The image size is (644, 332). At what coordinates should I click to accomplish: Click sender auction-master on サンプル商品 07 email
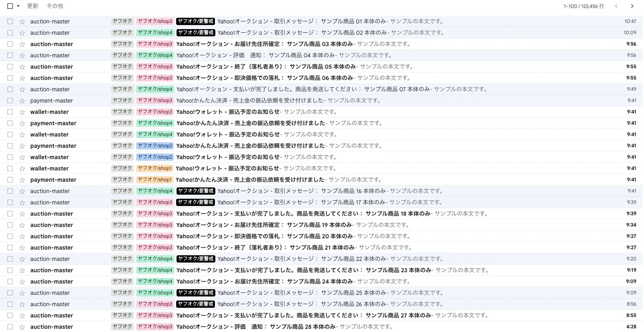point(50,89)
